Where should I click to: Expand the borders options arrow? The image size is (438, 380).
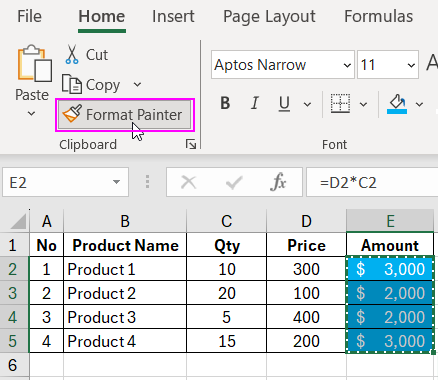coord(363,104)
